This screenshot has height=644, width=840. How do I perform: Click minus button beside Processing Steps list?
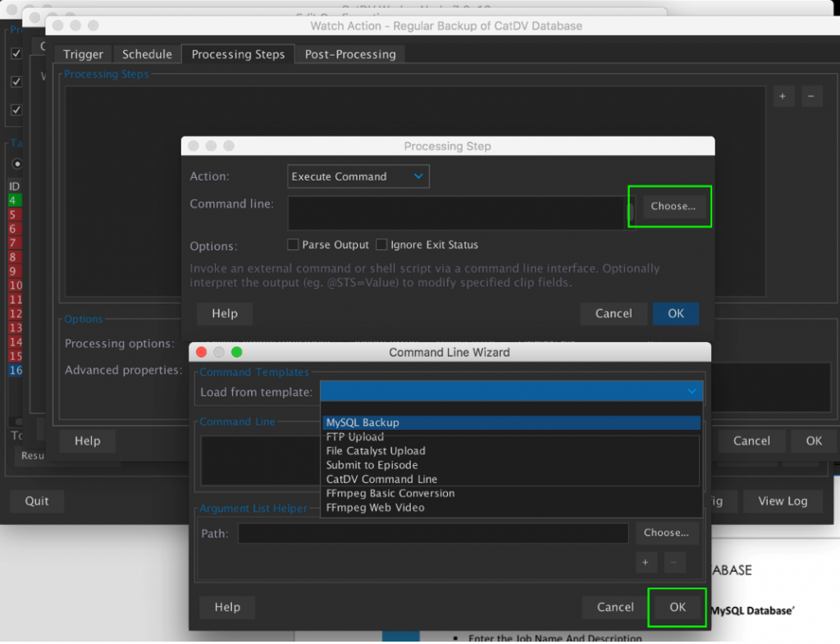click(811, 96)
